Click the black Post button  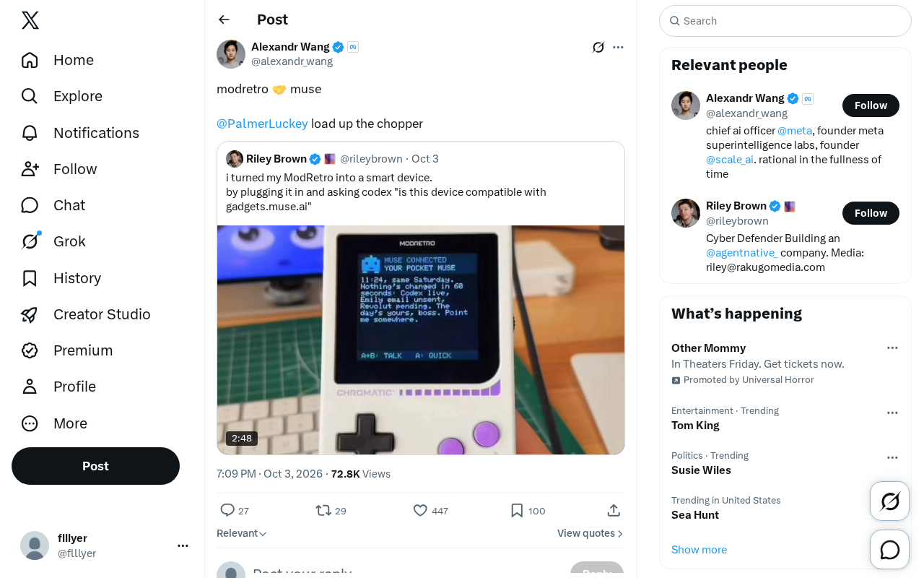tap(95, 466)
